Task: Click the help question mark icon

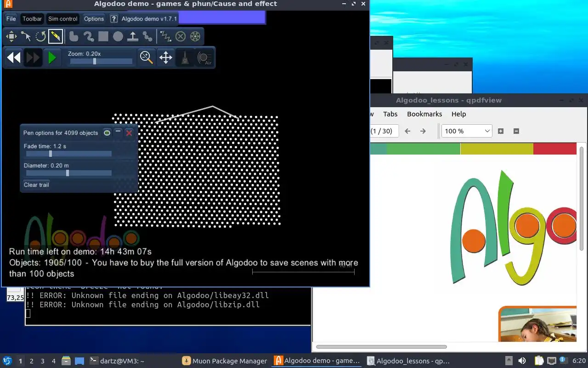Action: click(114, 19)
